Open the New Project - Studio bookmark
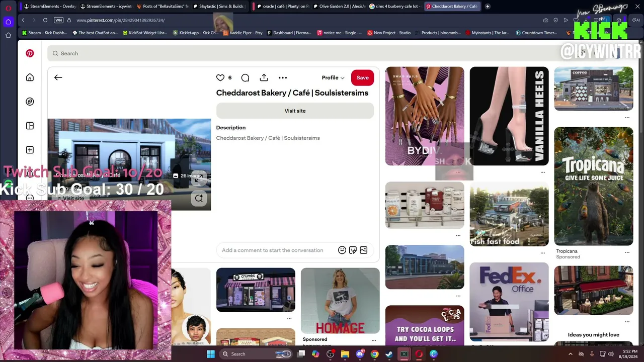 coord(389,33)
